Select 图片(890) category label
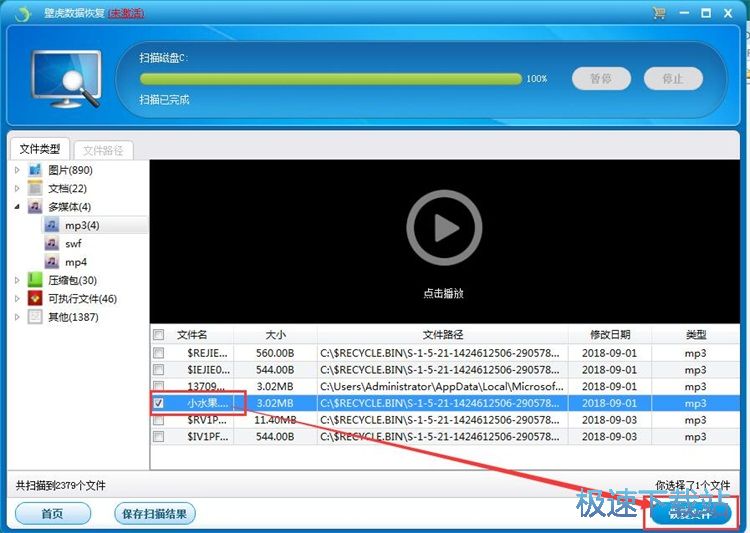 point(70,170)
